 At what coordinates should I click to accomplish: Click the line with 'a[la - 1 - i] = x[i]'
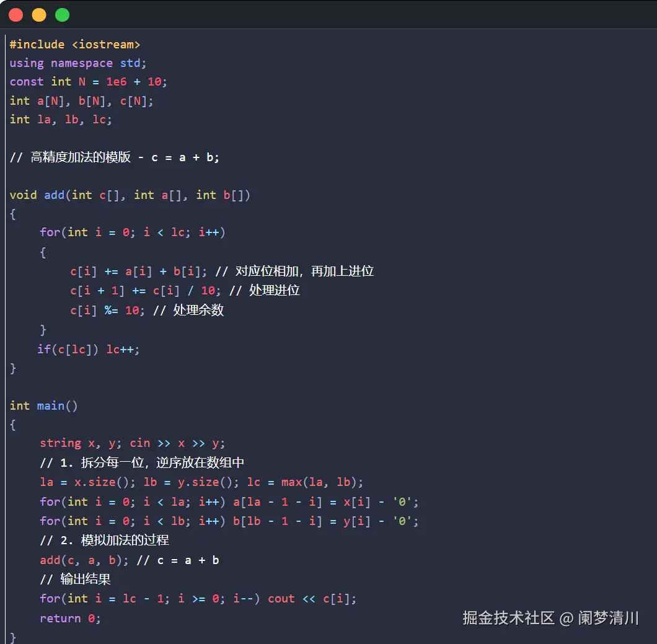click(x=229, y=502)
